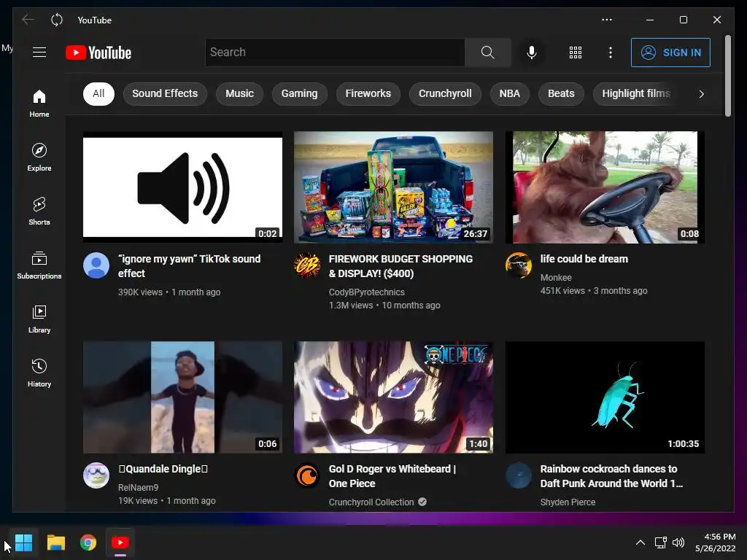Open the CodyBPyrotechnics channel name
Image resolution: width=747 pixels, height=560 pixels.
[x=367, y=292]
